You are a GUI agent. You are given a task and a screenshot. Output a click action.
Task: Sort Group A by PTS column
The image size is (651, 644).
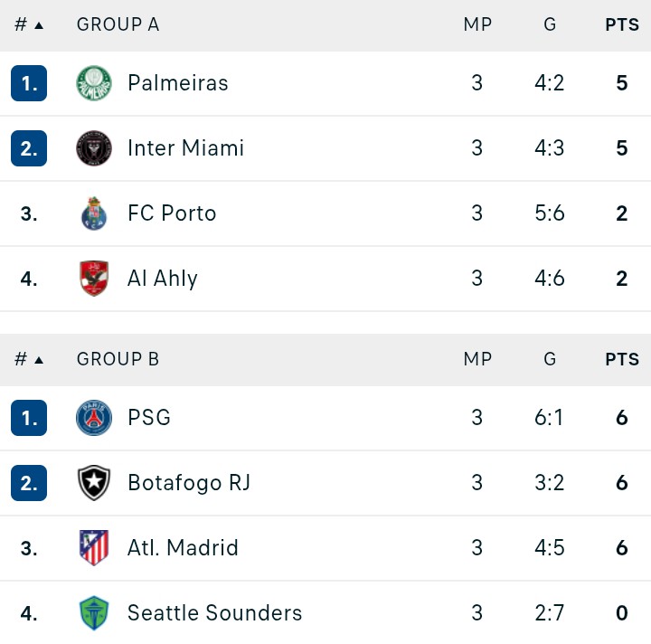pyautogui.click(x=622, y=25)
